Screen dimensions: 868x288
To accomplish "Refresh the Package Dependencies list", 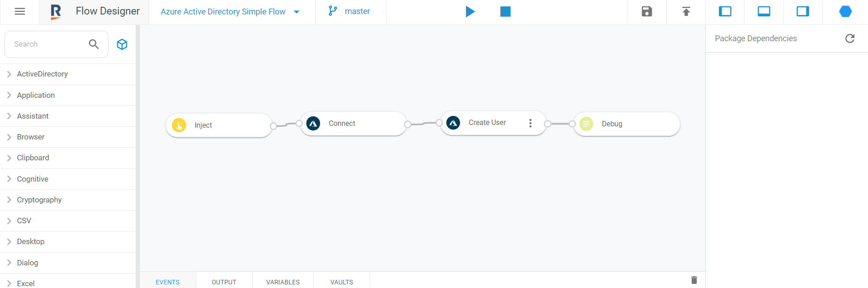I will pos(850,38).
